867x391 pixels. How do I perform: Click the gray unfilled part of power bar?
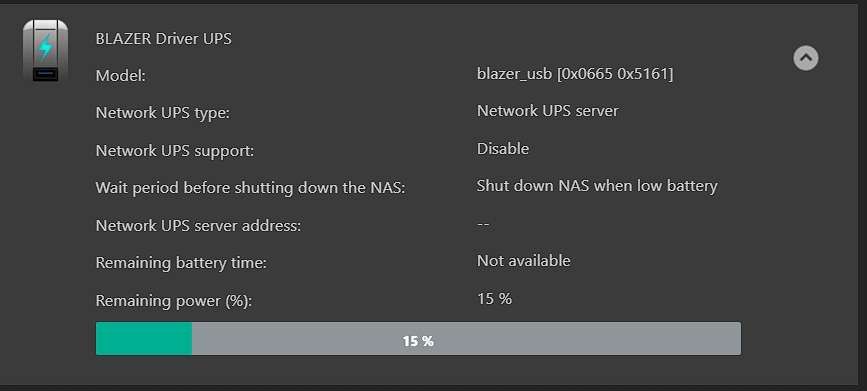point(466,338)
